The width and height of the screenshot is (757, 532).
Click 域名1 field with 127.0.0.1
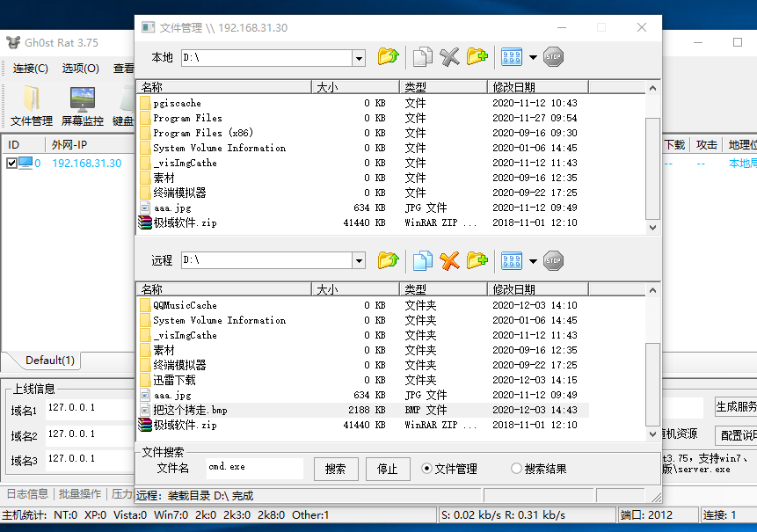(90, 410)
